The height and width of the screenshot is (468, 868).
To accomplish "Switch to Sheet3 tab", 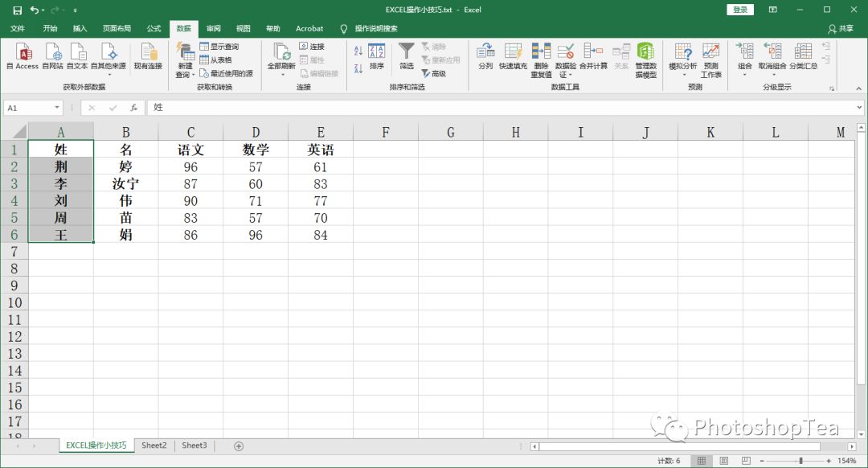I will (x=194, y=445).
